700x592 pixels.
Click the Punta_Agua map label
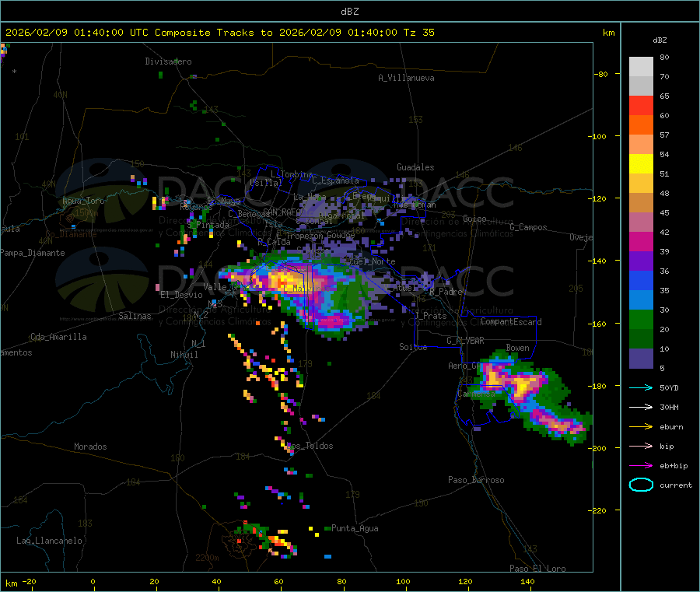click(355, 528)
